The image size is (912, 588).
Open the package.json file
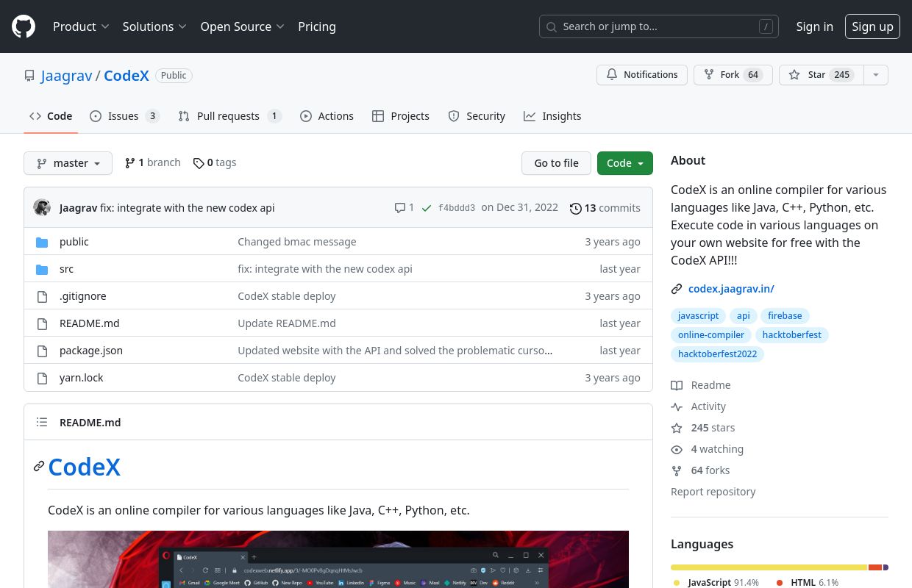[x=91, y=351]
